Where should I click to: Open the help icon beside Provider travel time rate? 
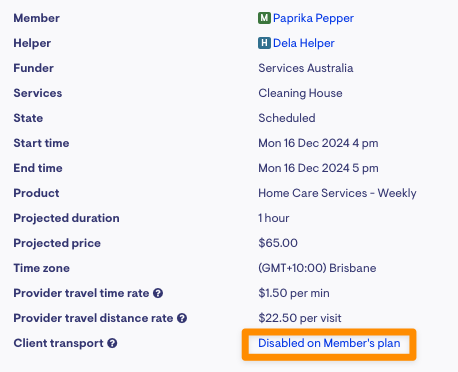[158, 293]
